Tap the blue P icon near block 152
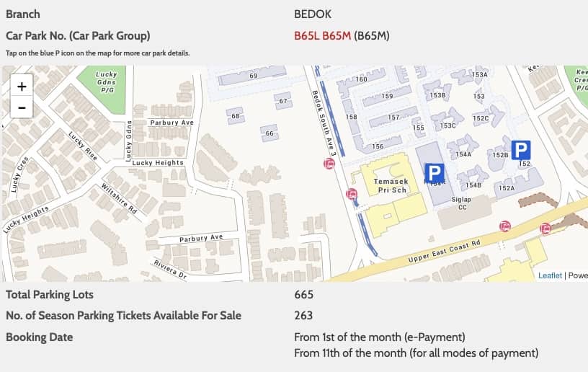The image size is (588, 372). 521,150
